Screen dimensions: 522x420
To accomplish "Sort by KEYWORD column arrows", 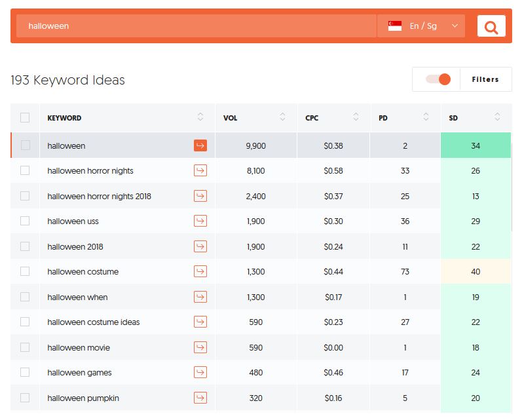I will [x=200, y=117].
